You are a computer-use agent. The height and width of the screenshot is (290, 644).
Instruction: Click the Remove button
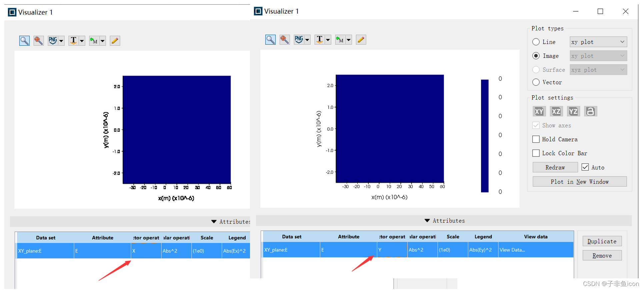[602, 256]
